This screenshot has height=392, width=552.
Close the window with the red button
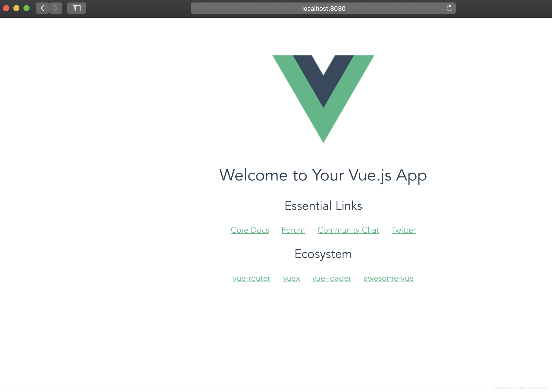[6, 8]
